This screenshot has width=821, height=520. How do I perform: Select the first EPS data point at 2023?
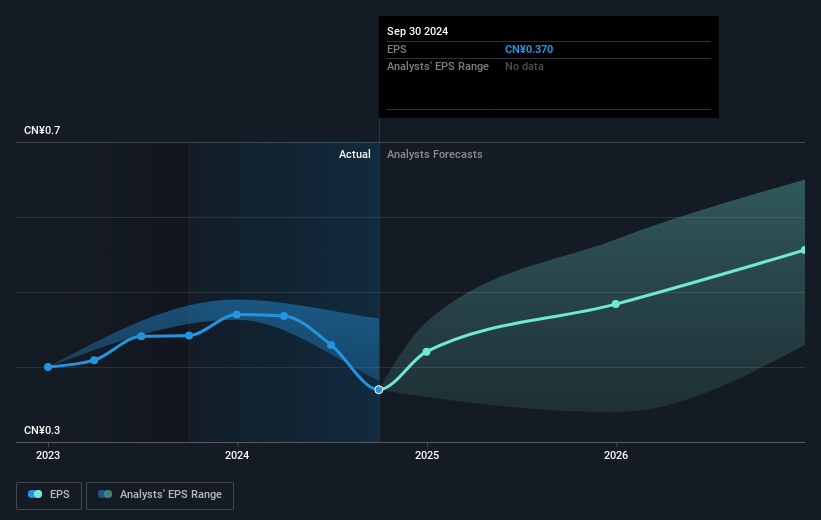point(48,367)
